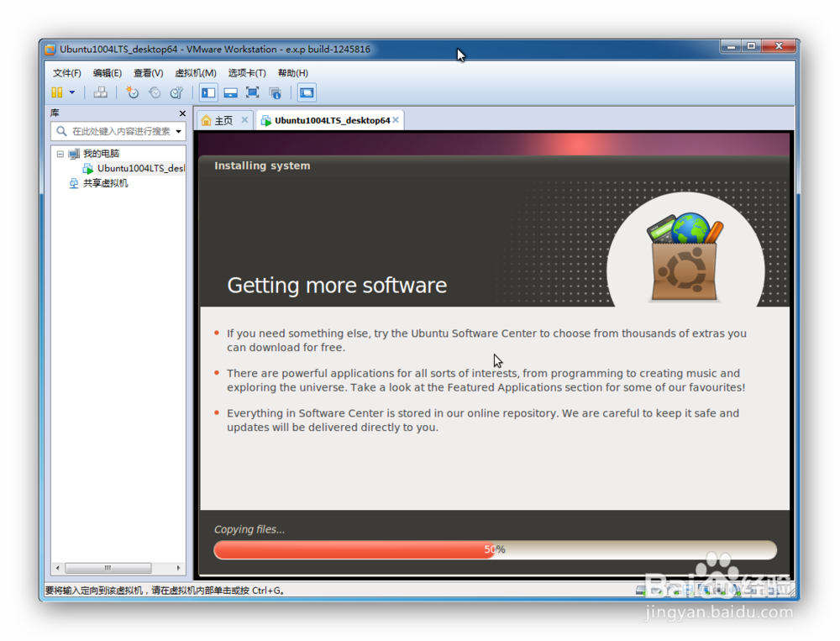Screen dimensions: 840x641
Task: Open the 虚拟机(M) menu
Action: [196, 73]
